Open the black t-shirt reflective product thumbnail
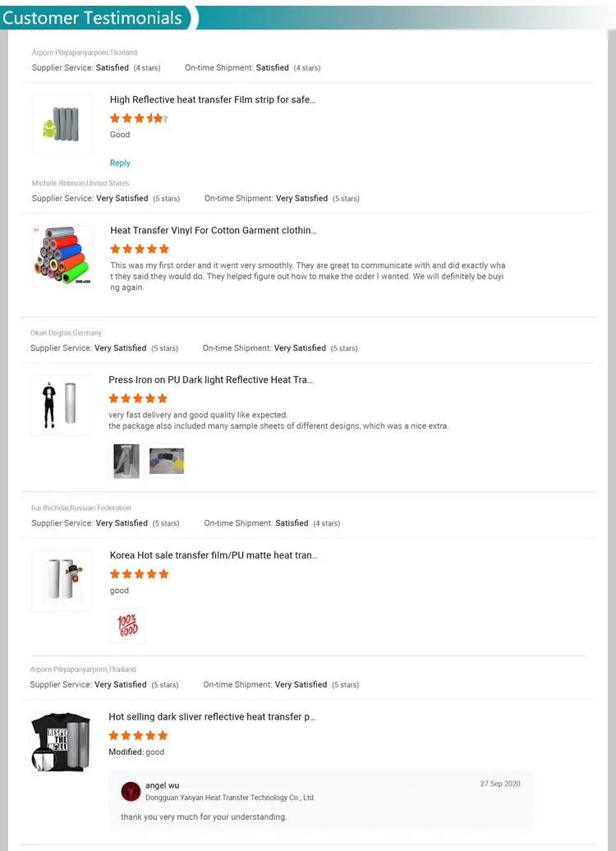This screenshot has height=851, width=616. 61,742
